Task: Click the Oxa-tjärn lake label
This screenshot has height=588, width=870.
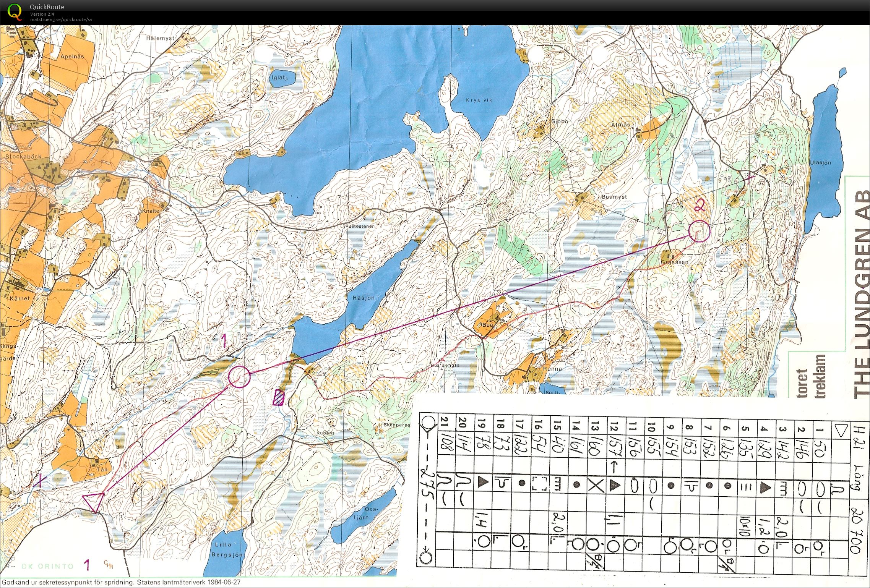Action: [x=367, y=514]
